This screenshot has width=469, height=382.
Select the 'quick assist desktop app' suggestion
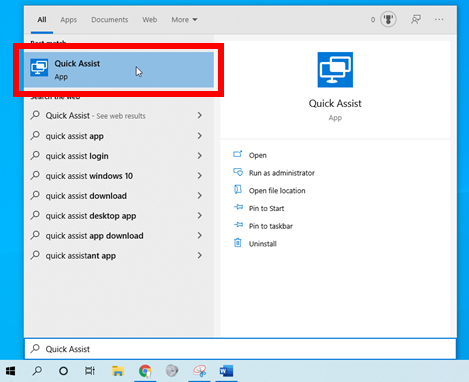(x=91, y=216)
